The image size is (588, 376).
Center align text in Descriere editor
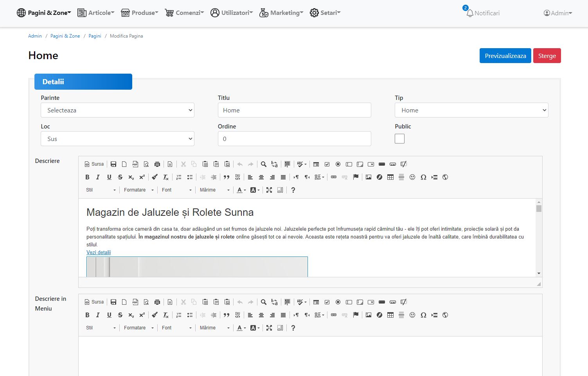(261, 177)
